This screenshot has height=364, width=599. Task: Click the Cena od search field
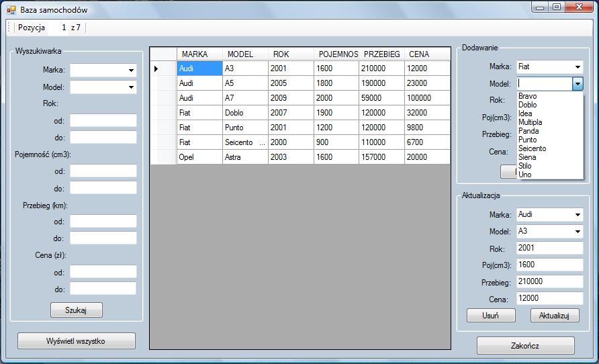click(x=103, y=272)
